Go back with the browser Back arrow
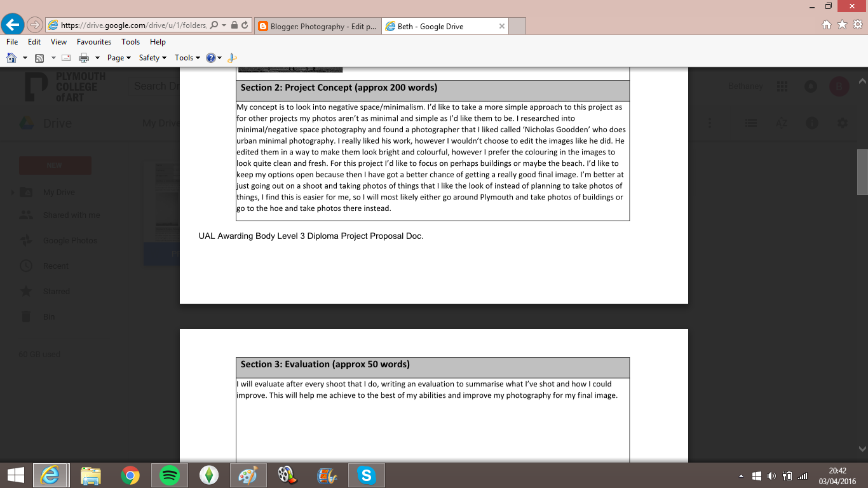Viewport: 868px width, 488px height. [x=13, y=25]
